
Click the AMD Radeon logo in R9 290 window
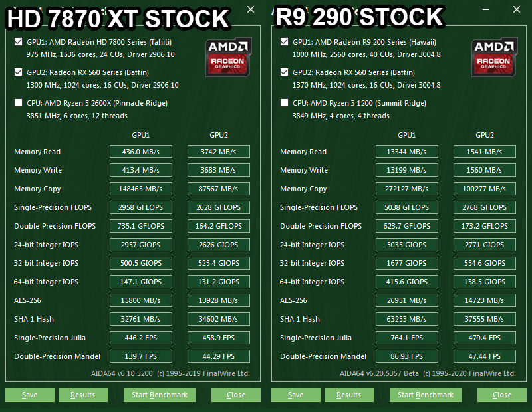pos(494,57)
